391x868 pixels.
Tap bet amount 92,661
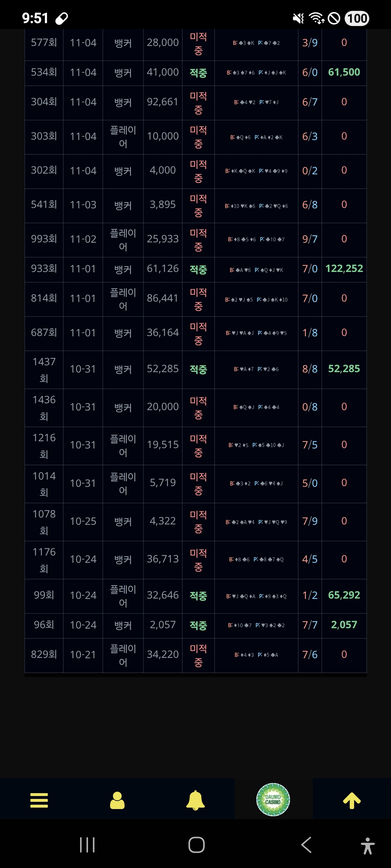point(163,102)
